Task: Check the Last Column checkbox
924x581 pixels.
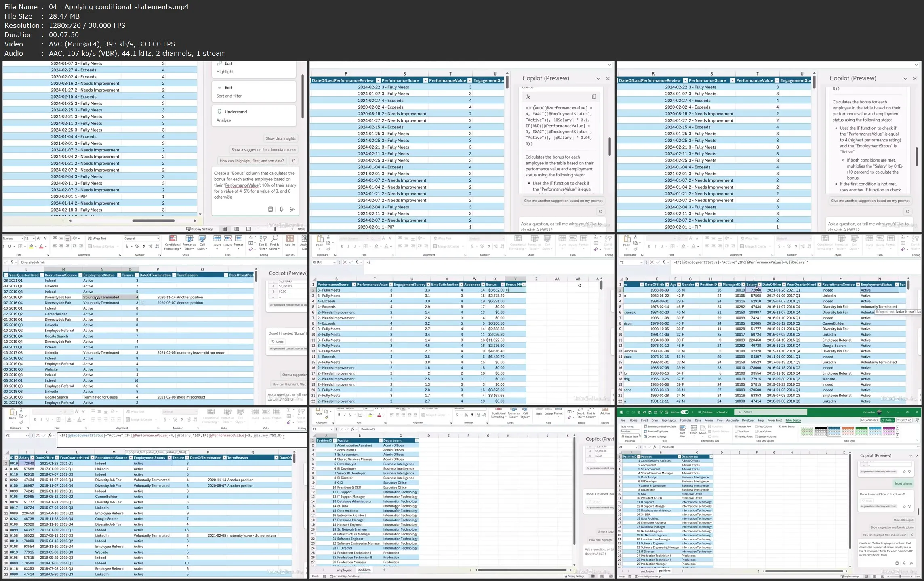Action: point(756,432)
